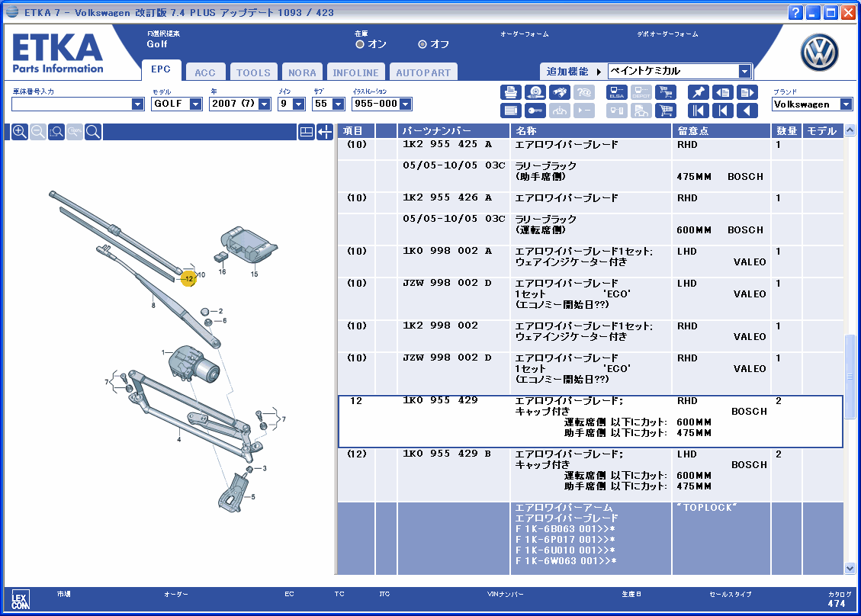This screenshot has height=616, width=861.
Task: Open help via the title bar question mark
Action: click(795, 13)
